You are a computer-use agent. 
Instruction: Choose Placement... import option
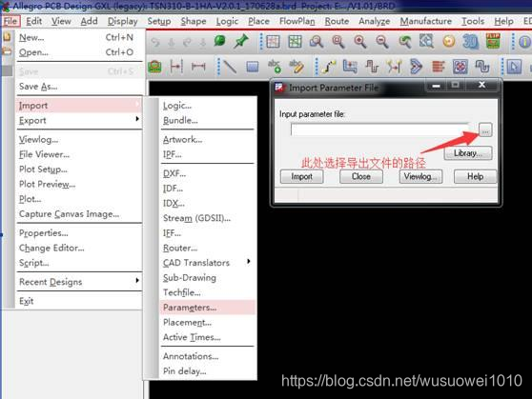pyautogui.click(x=207, y=323)
